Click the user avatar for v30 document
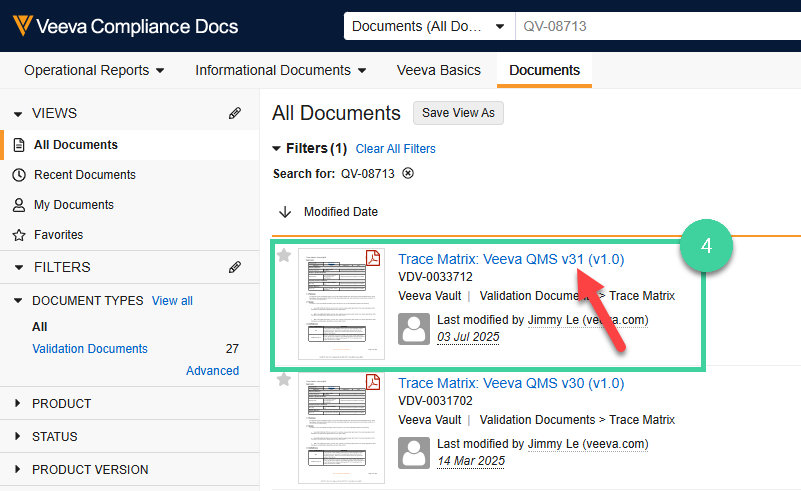 [414, 453]
